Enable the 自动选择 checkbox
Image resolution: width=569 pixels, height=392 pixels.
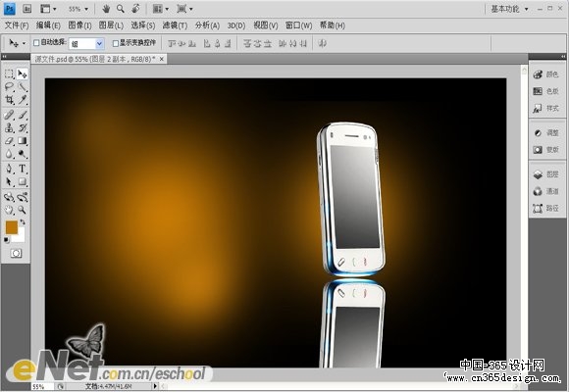(x=36, y=43)
